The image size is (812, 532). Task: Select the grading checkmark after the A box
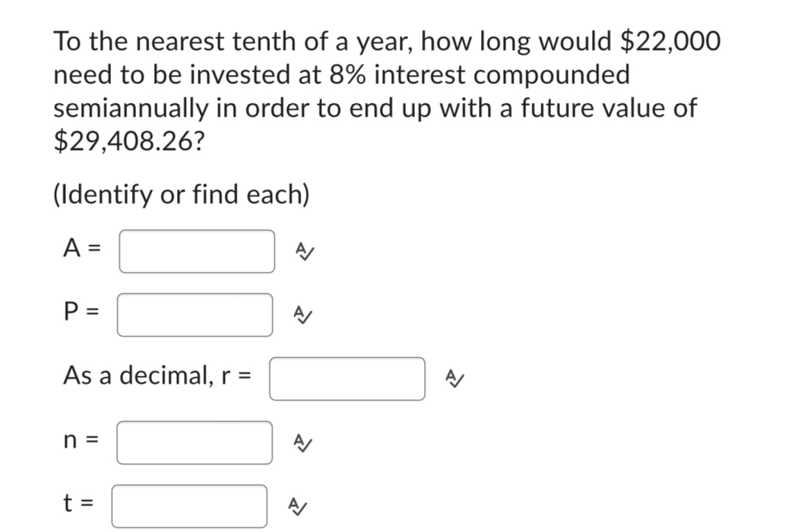pos(304,251)
